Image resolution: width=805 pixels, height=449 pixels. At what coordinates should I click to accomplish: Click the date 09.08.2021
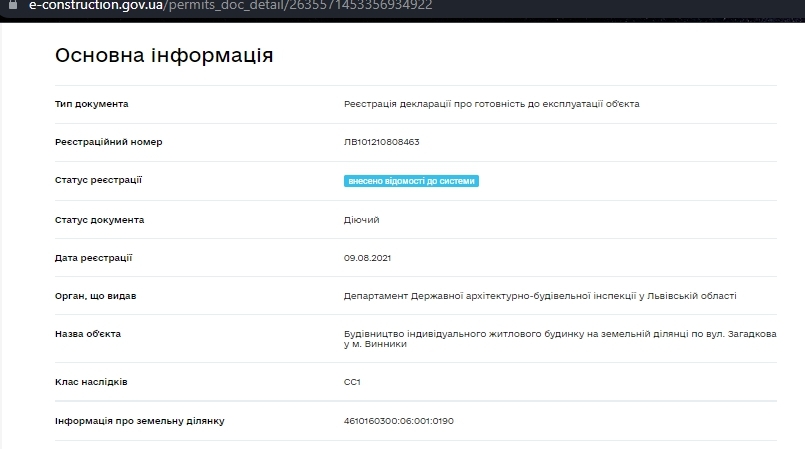(367, 258)
